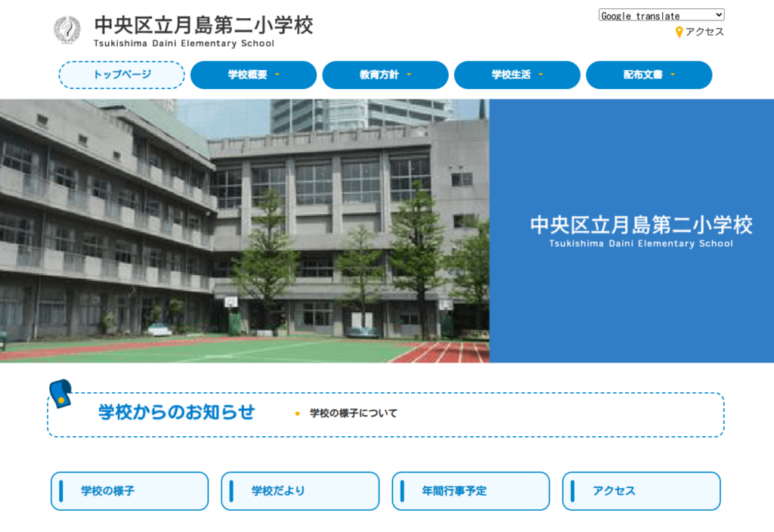Click the 中央区立月島第二小学校 header title

pos(203,25)
